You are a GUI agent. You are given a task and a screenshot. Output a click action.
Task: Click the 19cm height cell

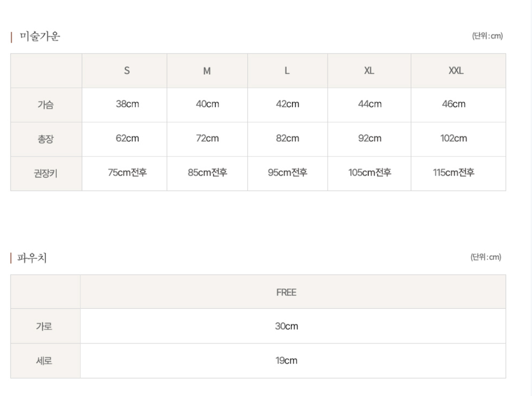click(286, 361)
